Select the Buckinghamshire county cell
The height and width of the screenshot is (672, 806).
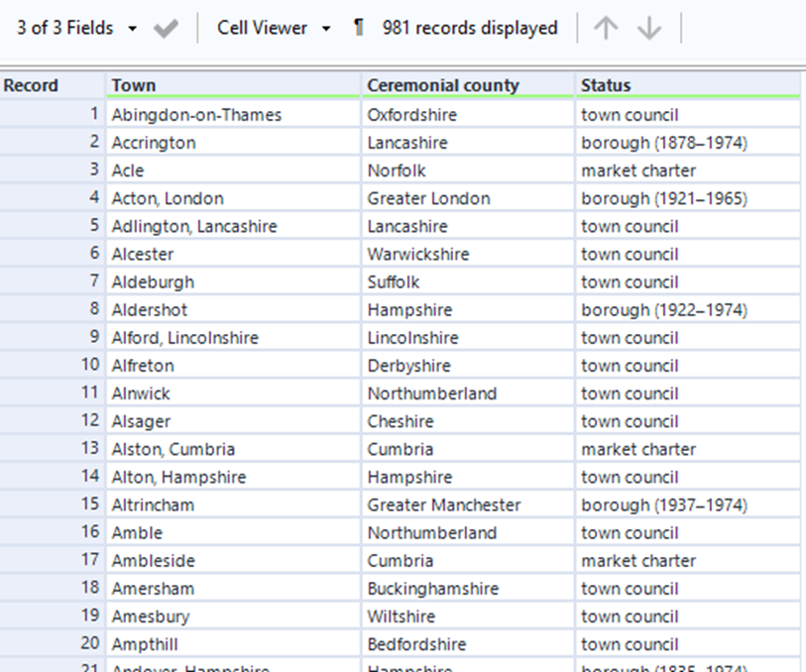pyautogui.click(x=433, y=588)
